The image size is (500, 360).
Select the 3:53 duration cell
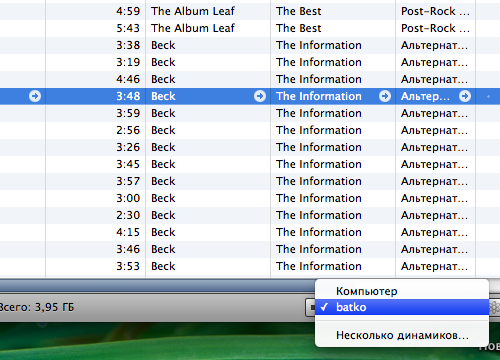click(x=128, y=266)
